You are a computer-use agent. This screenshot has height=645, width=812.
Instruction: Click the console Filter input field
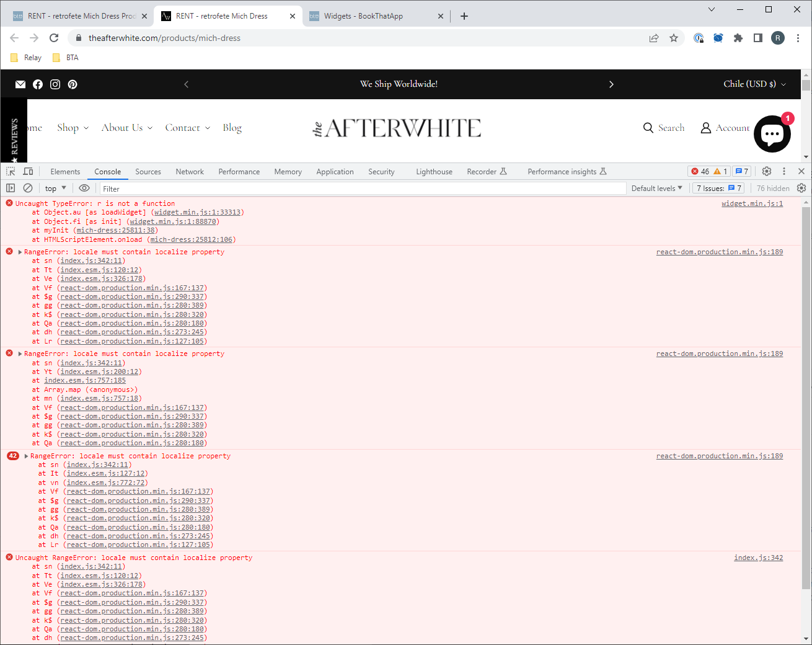click(x=363, y=189)
